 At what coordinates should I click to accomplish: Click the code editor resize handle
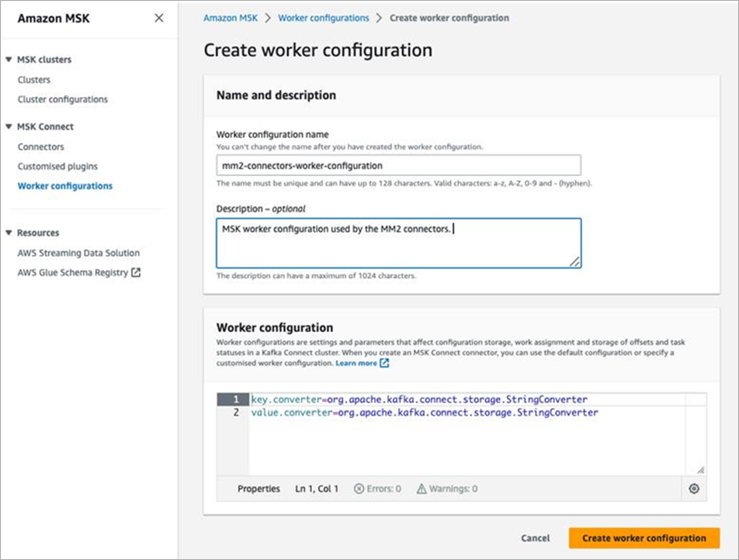tap(701, 470)
